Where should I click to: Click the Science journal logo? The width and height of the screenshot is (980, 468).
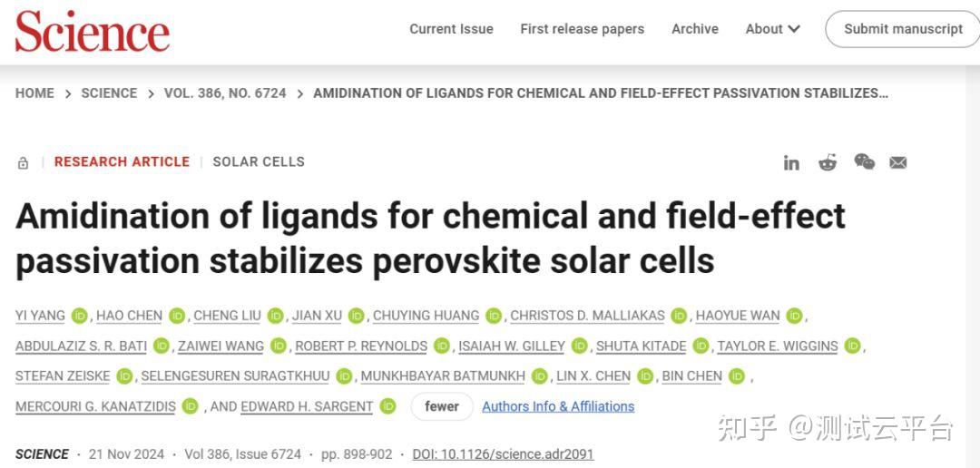tap(92, 32)
